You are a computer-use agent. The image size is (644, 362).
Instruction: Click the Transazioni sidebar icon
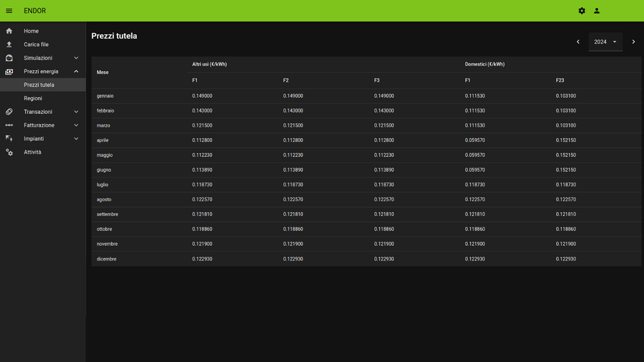[x=9, y=112]
